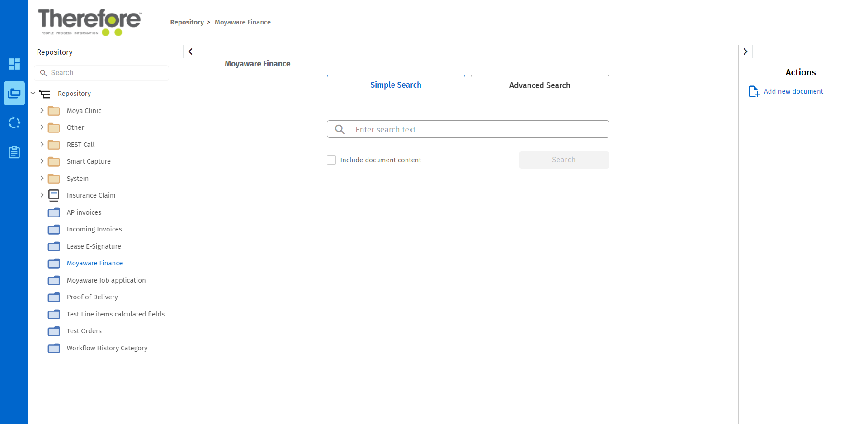
Task: Click the REST Call label
Action: pos(80,145)
